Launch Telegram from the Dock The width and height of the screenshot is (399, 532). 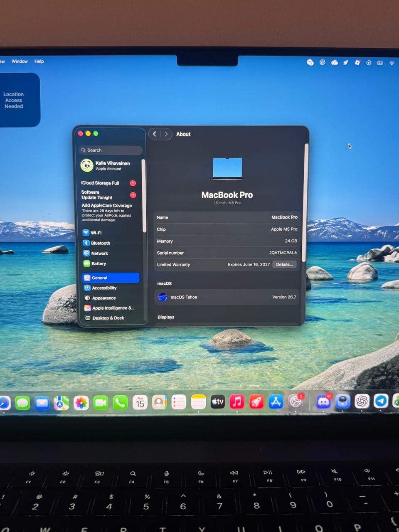click(381, 401)
